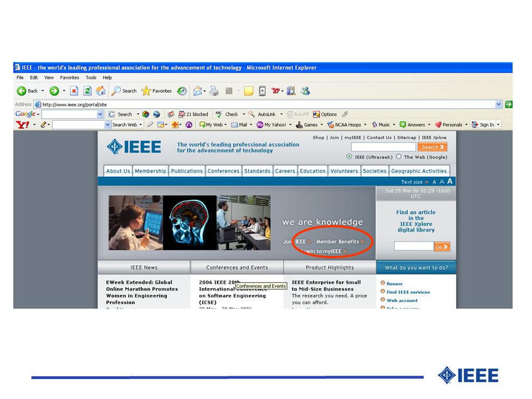Click the Mail envelope icon

[197, 91]
